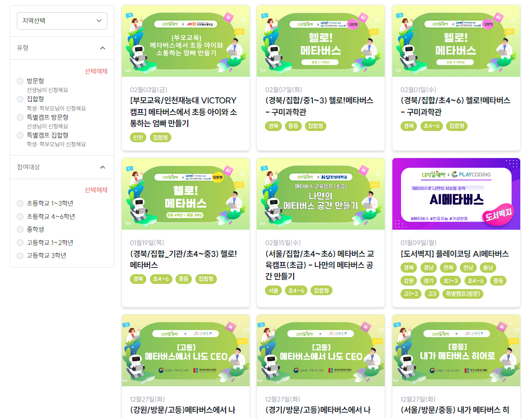Viewport: 532px width, 418px height.
Task: Select the 특별캠프(방문) tag on 플레이코딩 card
Action: tap(463, 294)
